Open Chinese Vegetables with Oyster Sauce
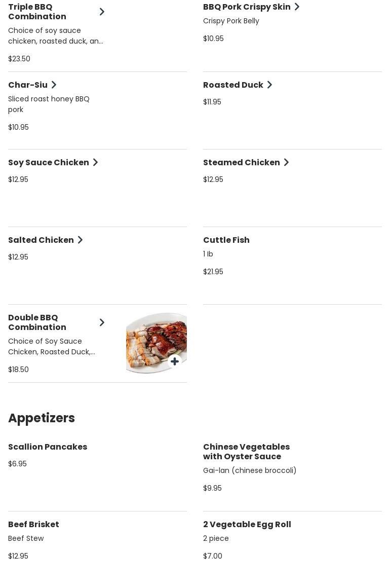The image size is (390, 588). 246,451
